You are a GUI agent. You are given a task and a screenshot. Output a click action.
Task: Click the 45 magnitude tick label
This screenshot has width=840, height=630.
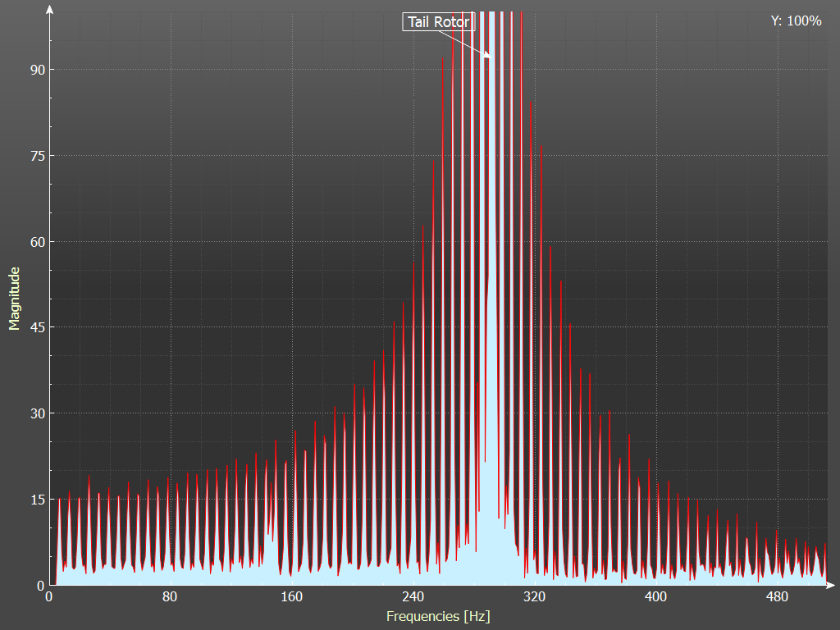36,327
